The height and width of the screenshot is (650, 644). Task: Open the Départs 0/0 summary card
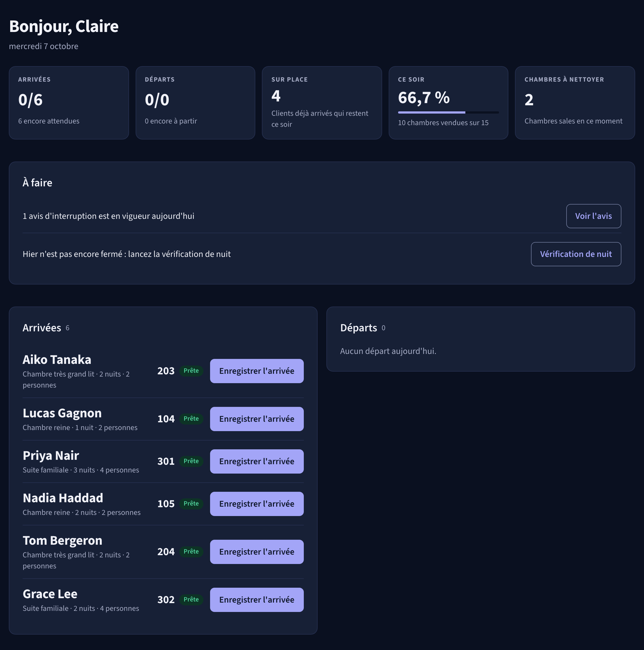pos(195,103)
